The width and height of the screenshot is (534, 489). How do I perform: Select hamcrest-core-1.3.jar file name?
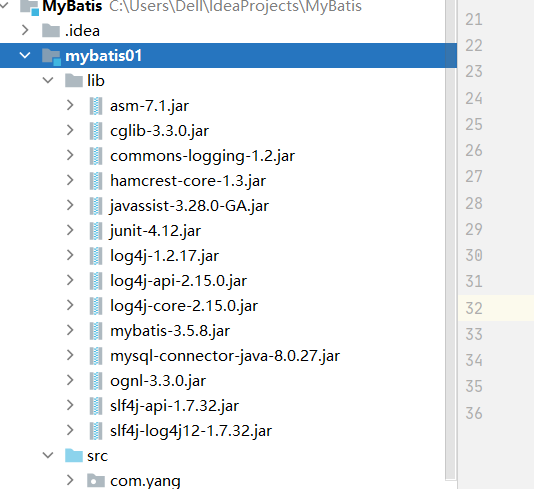coord(188,181)
